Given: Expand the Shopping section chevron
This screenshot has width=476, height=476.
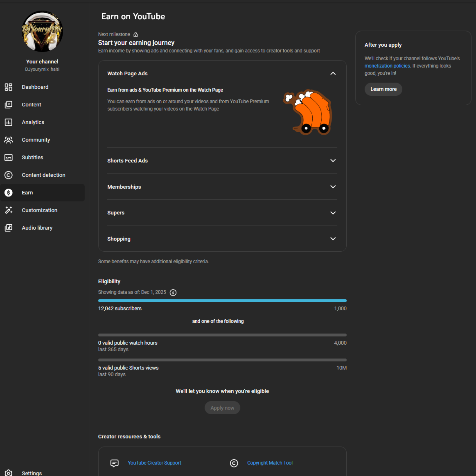Looking at the screenshot, I should coord(333,239).
